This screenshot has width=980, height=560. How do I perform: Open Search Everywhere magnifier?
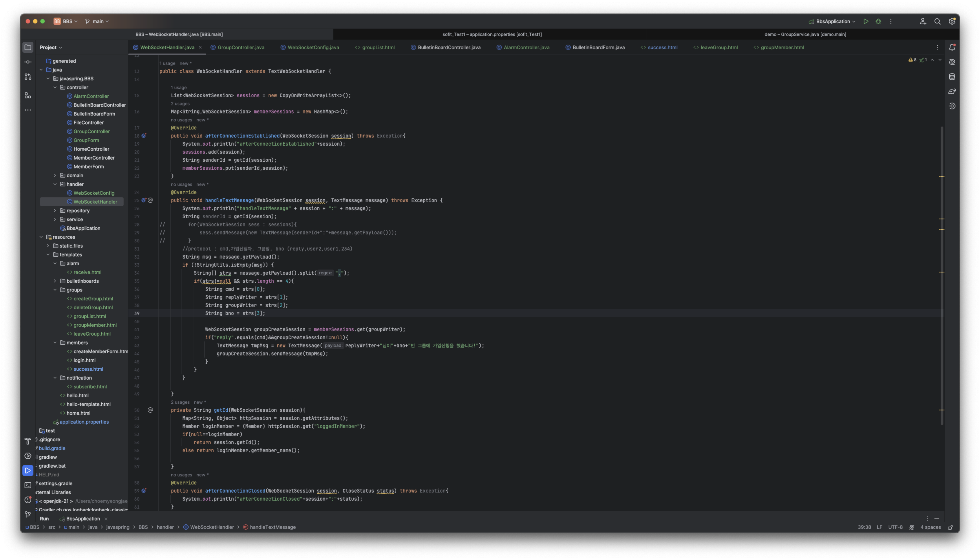pos(937,21)
